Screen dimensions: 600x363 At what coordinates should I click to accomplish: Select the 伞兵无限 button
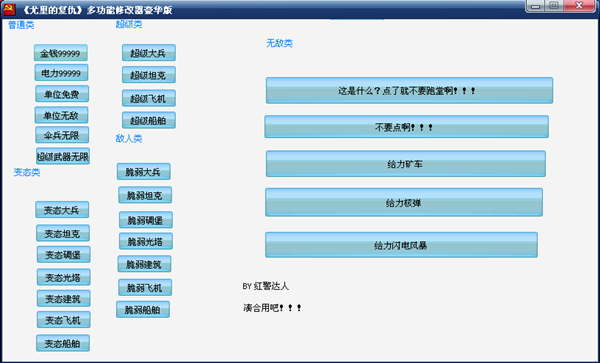tap(62, 135)
